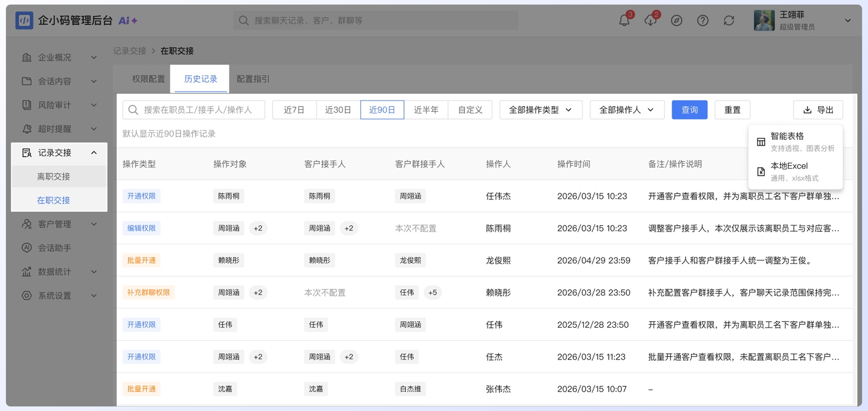The width and height of the screenshot is (868, 411).
Task: Choose 本地Excel export option
Action: click(x=796, y=172)
